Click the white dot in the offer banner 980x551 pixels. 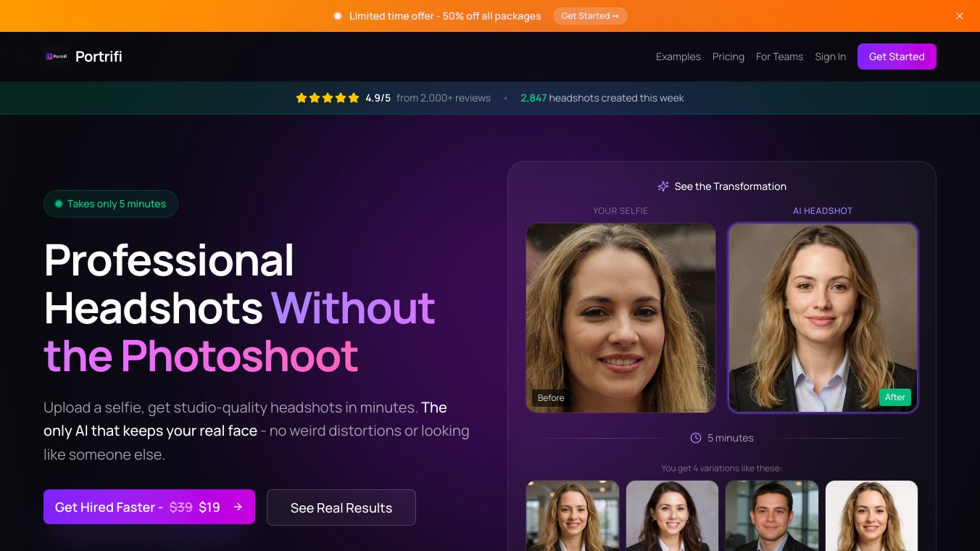[x=338, y=16]
